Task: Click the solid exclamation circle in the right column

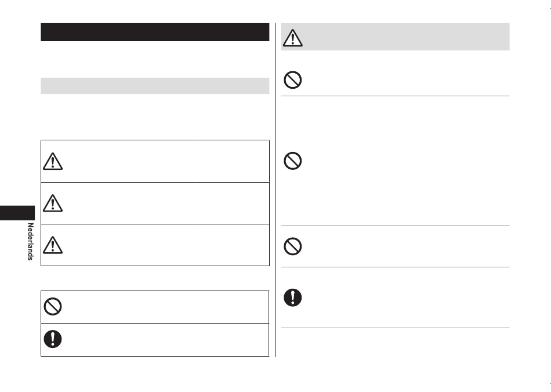Action: click(292, 297)
